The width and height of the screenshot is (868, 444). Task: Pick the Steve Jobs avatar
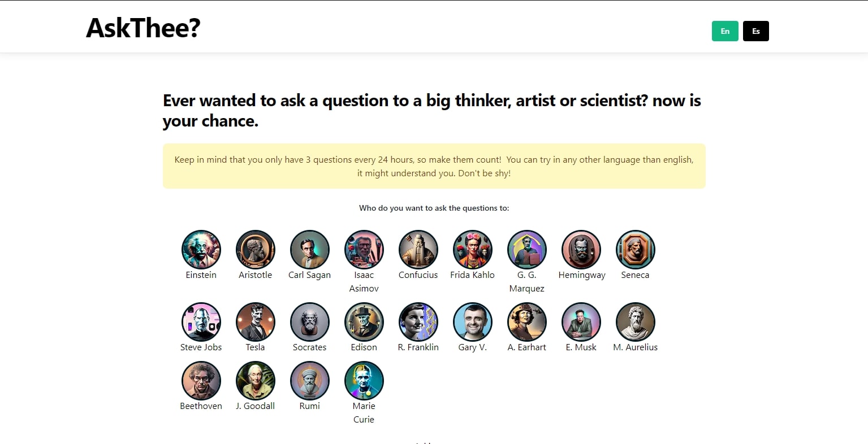[x=201, y=322]
